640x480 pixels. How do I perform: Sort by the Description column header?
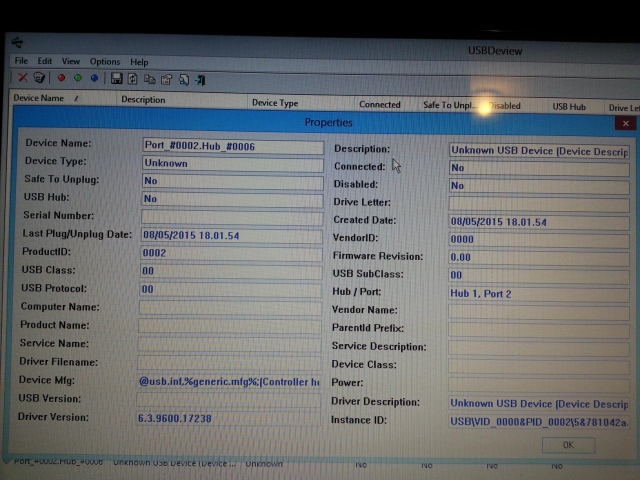[x=182, y=100]
